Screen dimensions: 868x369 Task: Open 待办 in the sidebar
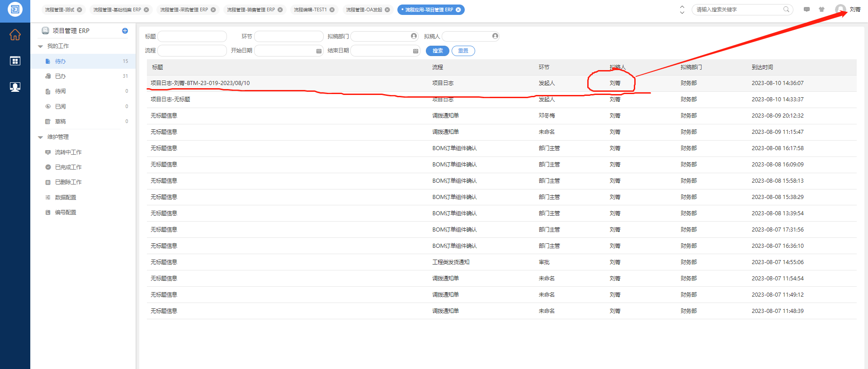[83, 61]
